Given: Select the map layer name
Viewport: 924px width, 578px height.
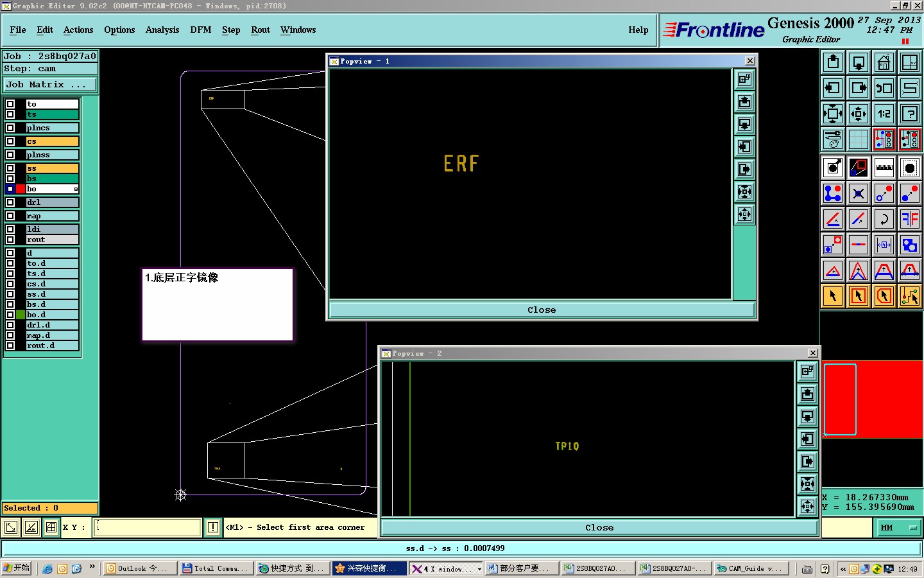Looking at the screenshot, I should tap(53, 216).
